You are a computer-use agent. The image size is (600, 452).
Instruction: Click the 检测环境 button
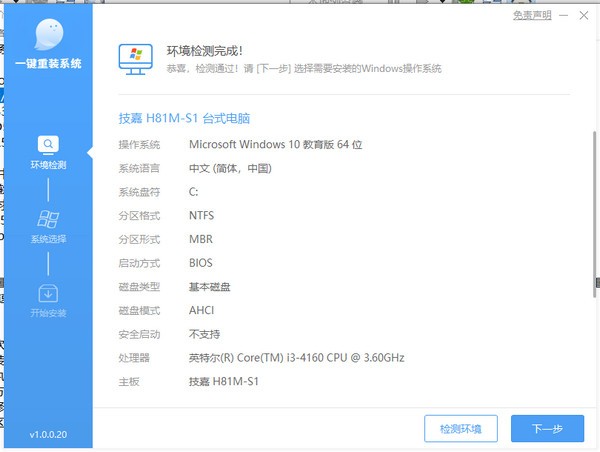pyautogui.click(x=461, y=428)
